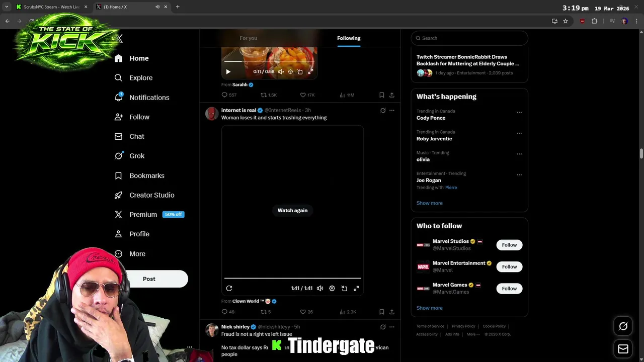This screenshot has height=362, width=644.
Task: Open the Cody Ponce trending topic
Action: (x=431, y=118)
